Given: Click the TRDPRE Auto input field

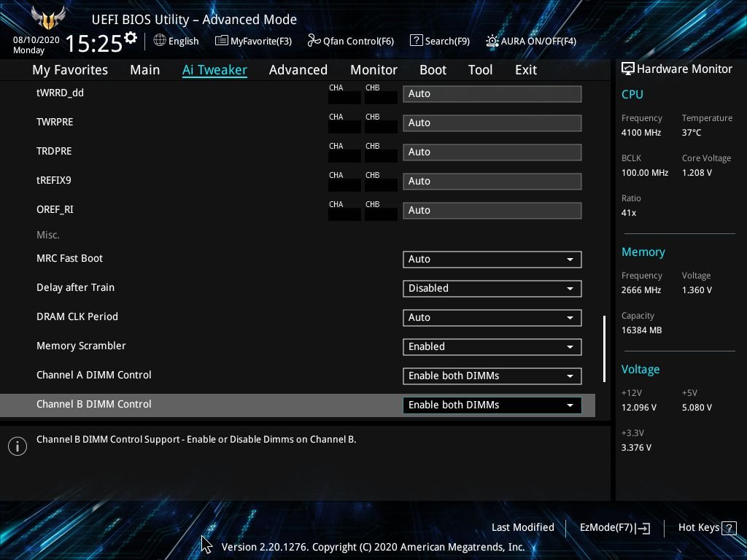Looking at the screenshot, I should coord(492,152).
